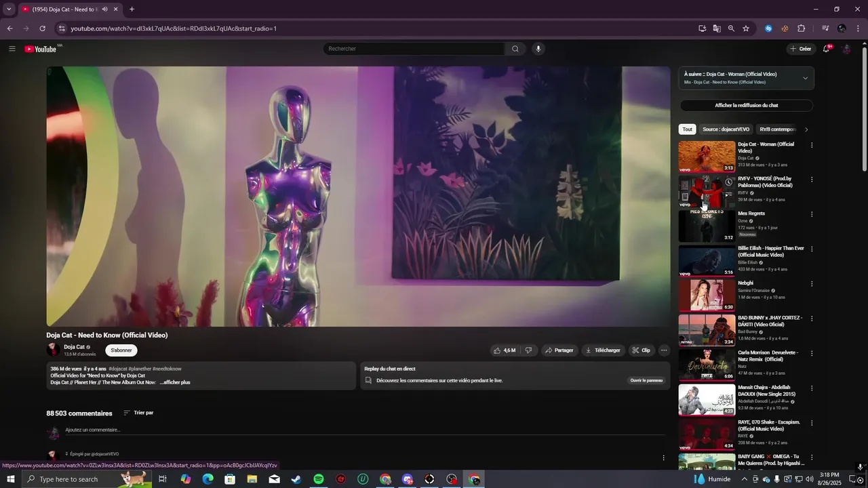This screenshot has height=488, width=868.
Task: Open the system tray volume icon
Action: coord(809,479)
